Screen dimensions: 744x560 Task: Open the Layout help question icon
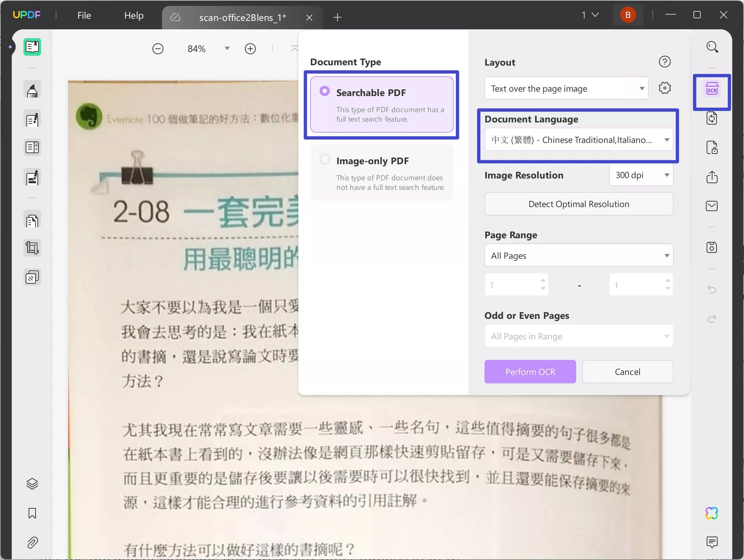(x=664, y=62)
